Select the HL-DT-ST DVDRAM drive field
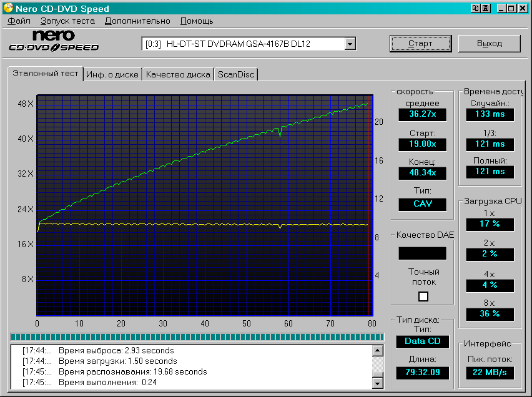Viewport: 532px width, 397px height. [x=243, y=44]
